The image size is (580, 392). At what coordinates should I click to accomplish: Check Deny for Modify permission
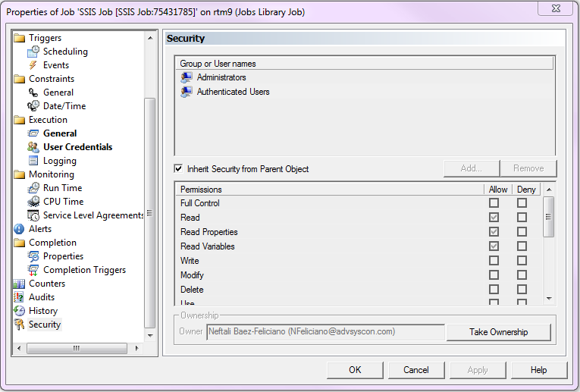pos(522,275)
